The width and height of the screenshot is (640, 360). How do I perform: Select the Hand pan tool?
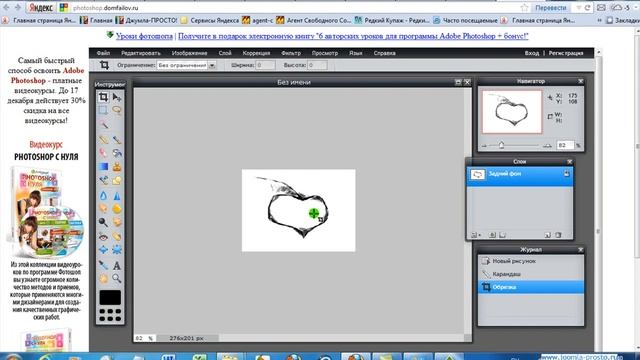click(103, 278)
